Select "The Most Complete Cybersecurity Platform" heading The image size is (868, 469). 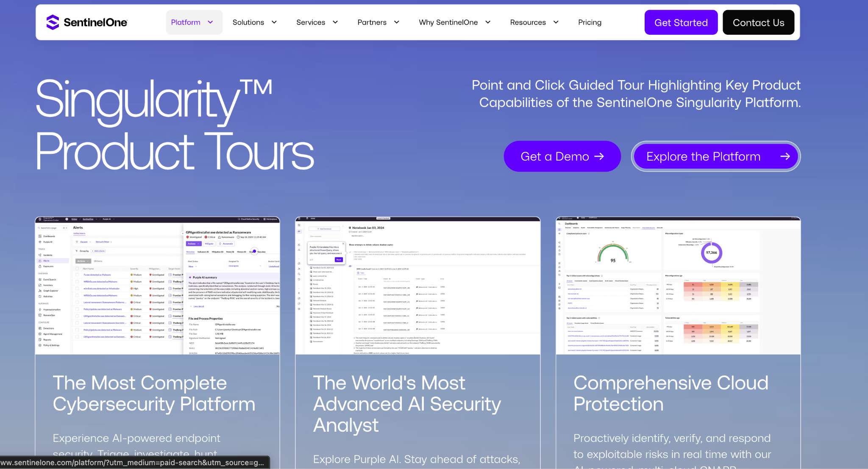[154, 394]
